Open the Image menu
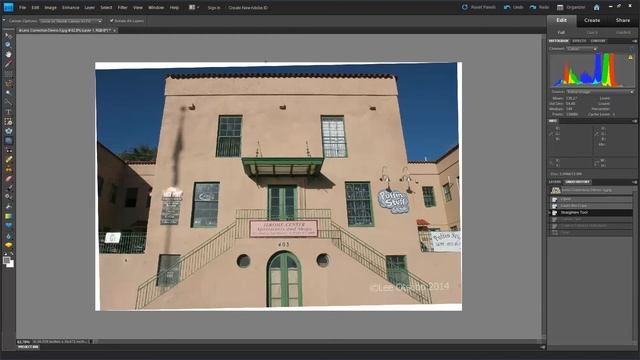This screenshot has height=360, width=640. [50, 7]
